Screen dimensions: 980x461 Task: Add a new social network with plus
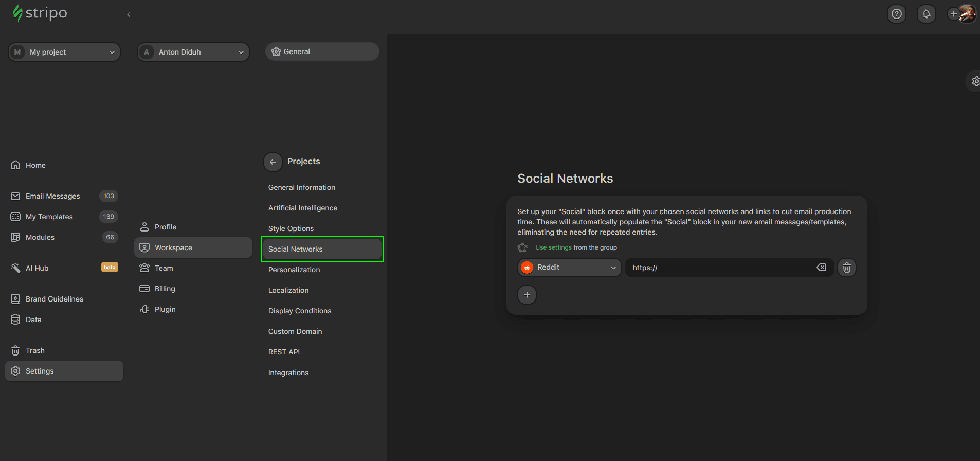pos(527,295)
